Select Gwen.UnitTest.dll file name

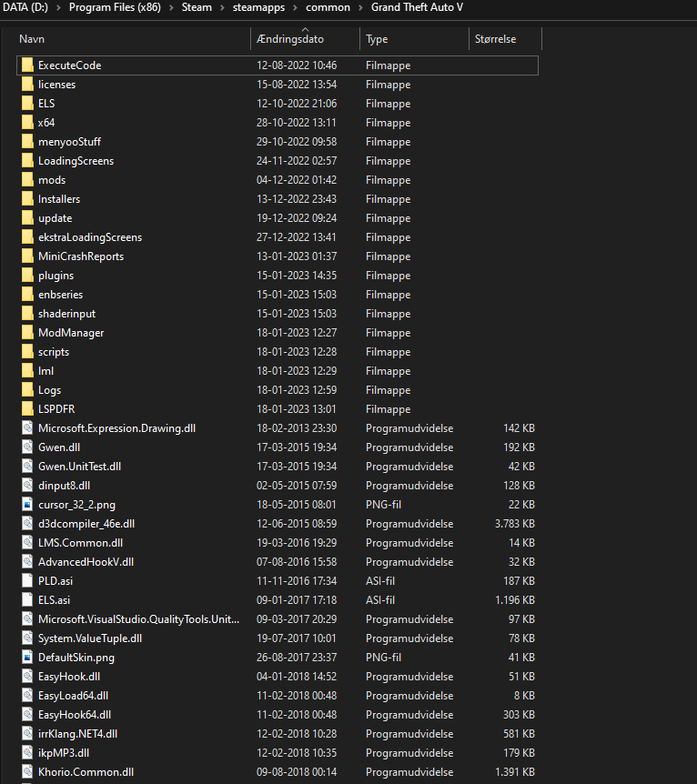(79, 467)
